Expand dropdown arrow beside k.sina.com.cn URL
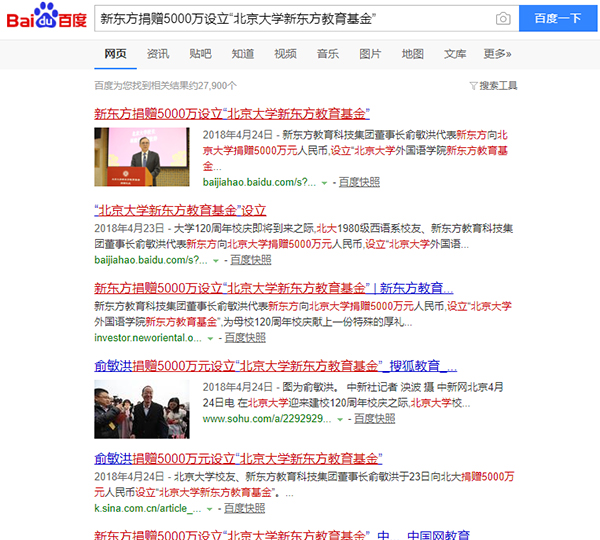Image resolution: width=600 pixels, height=540 pixels. (212, 509)
